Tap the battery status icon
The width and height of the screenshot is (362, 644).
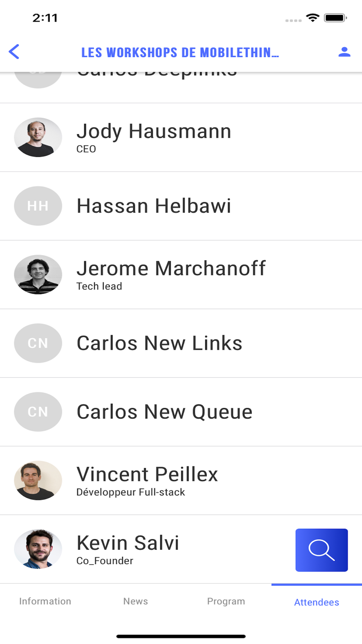(335, 18)
